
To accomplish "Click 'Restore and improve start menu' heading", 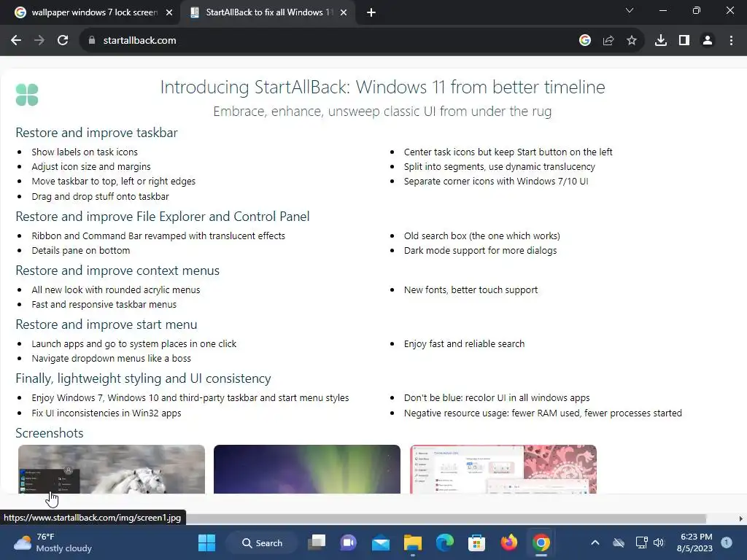I will (x=107, y=324).
